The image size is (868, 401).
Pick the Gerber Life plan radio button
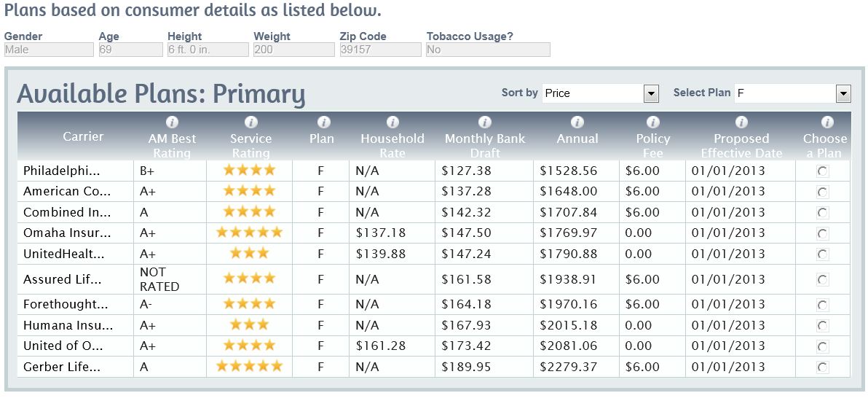point(823,367)
